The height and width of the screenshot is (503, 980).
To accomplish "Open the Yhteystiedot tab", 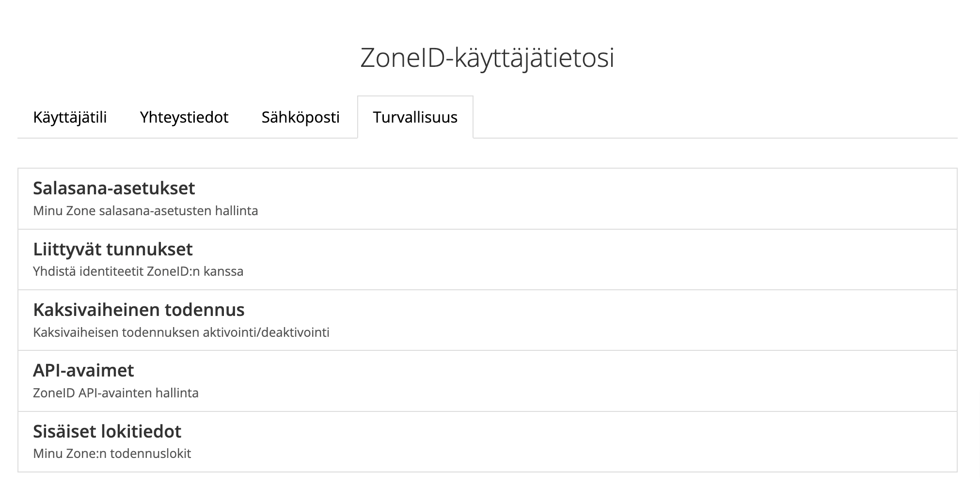I will (184, 117).
